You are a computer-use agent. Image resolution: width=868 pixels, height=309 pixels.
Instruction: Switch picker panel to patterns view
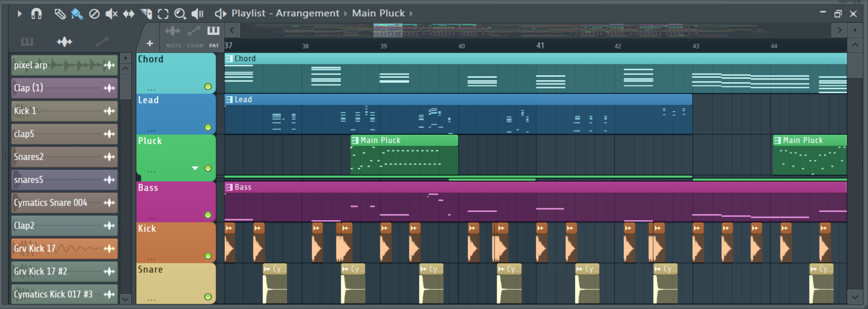pos(27,42)
